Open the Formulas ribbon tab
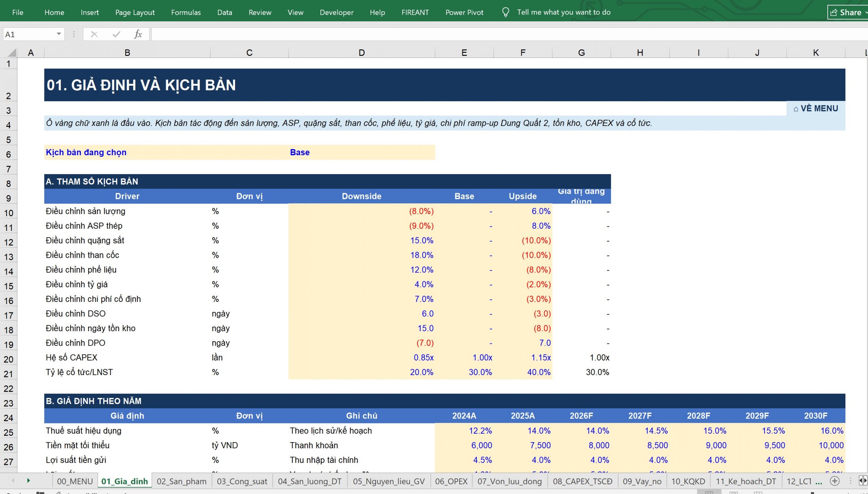This screenshot has height=494, width=868. pyautogui.click(x=186, y=12)
